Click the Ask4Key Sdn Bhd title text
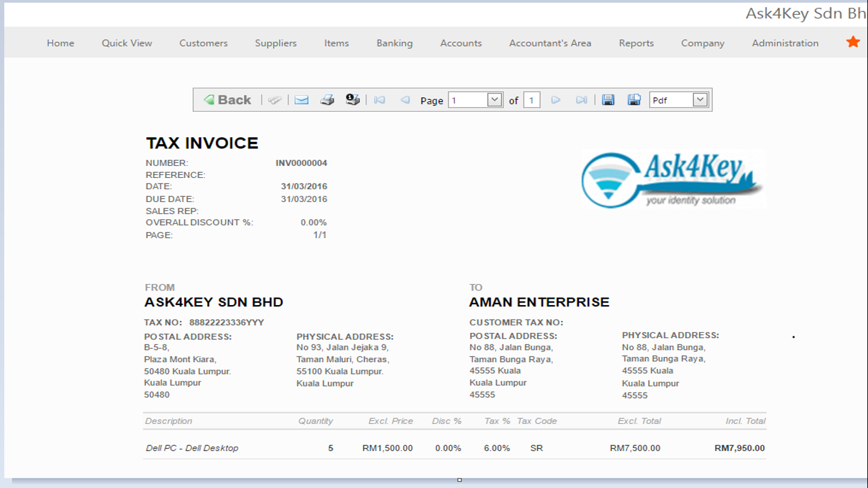The width and height of the screenshot is (868, 488). point(806,13)
